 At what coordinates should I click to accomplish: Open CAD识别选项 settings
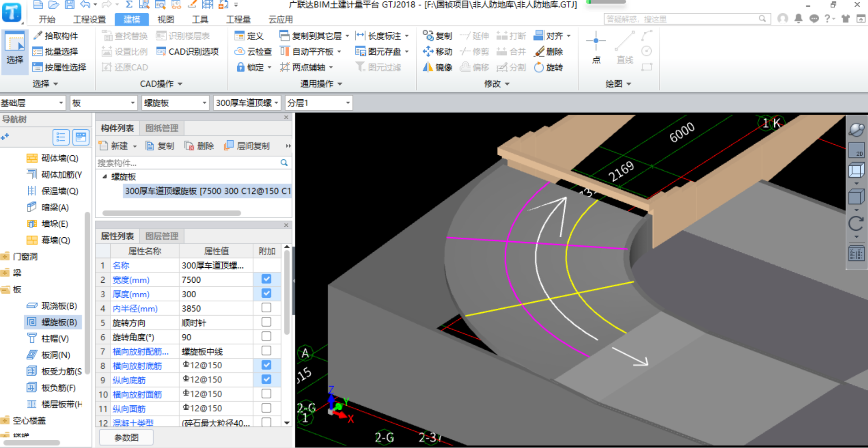click(188, 51)
